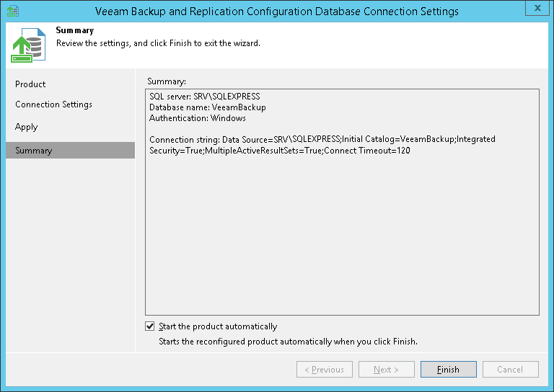Uncheck Start the product automatically checkbox

(x=150, y=326)
